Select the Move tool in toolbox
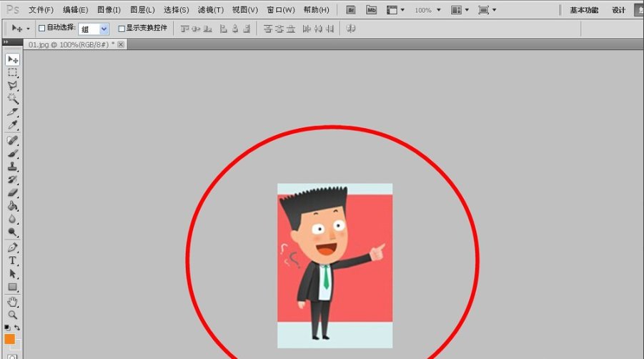Image resolution: width=644 pixels, height=359 pixels. [x=12, y=59]
